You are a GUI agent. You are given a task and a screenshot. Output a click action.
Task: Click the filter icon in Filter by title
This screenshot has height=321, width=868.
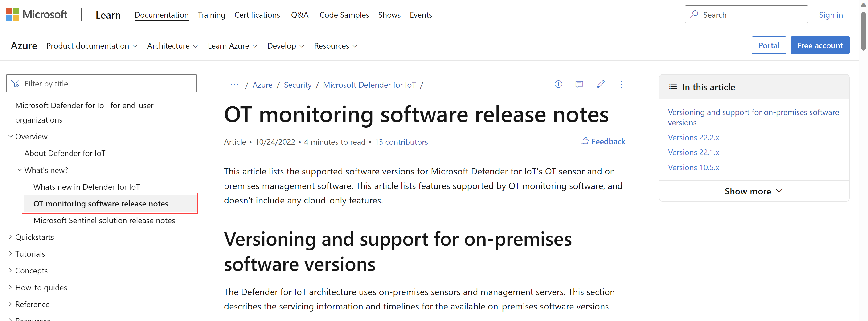coord(16,83)
